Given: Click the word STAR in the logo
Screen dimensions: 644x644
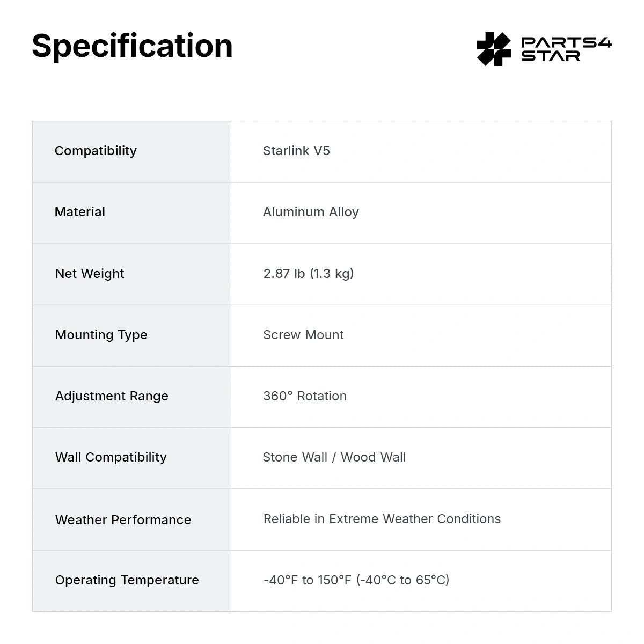Looking at the screenshot, I should 551,56.
